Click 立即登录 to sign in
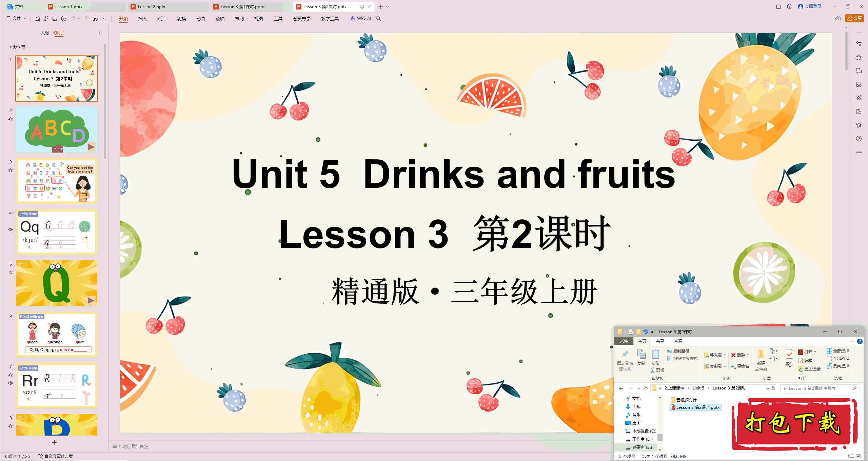 tap(810, 6)
